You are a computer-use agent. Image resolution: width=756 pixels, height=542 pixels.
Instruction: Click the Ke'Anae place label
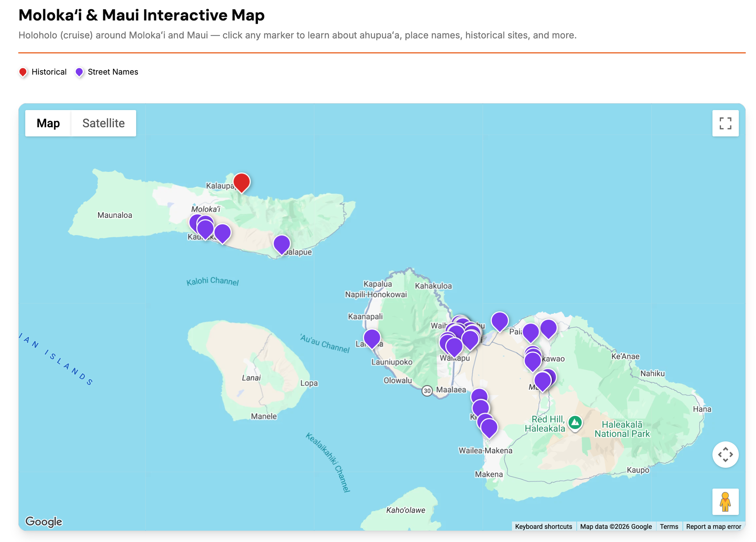click(625, 356)
